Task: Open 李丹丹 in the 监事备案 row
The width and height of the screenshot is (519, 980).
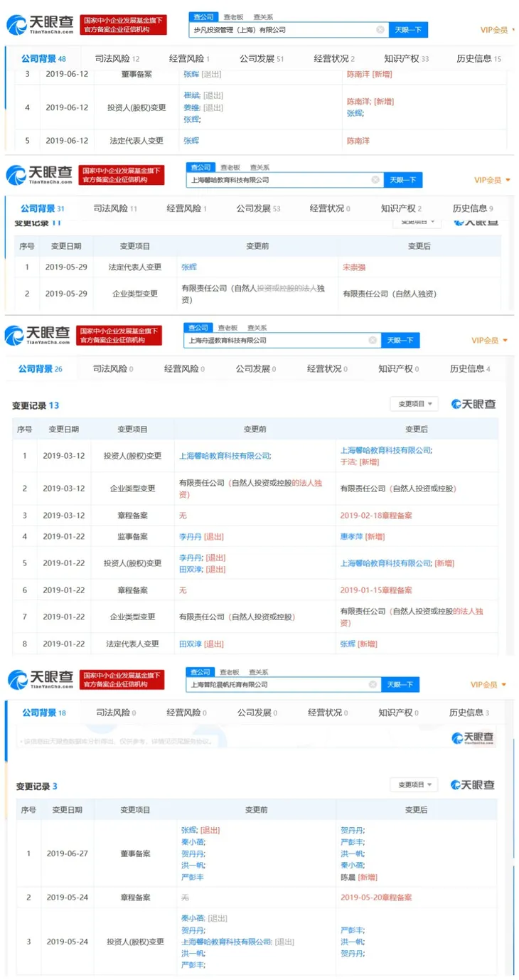Action: click(191, 536)
